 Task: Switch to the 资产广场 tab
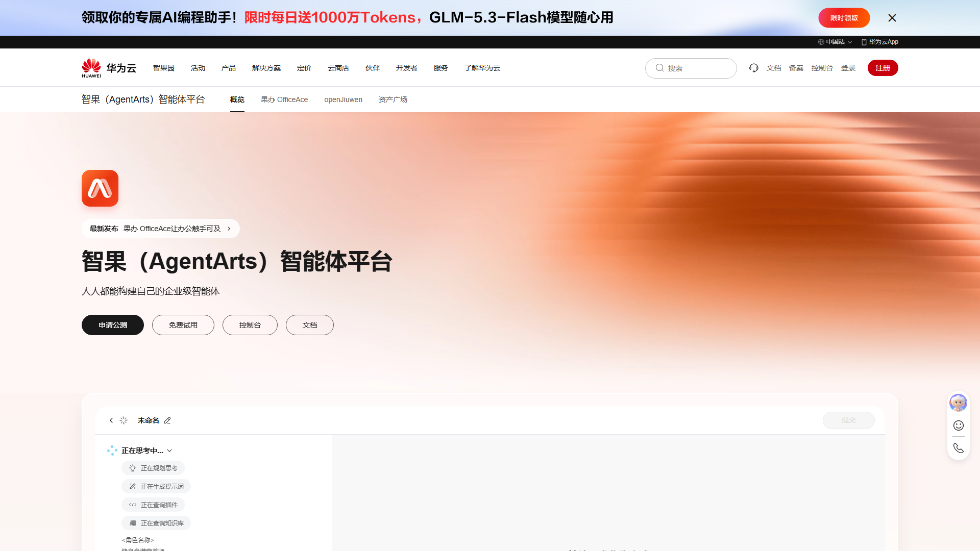[x=393, y=99]
